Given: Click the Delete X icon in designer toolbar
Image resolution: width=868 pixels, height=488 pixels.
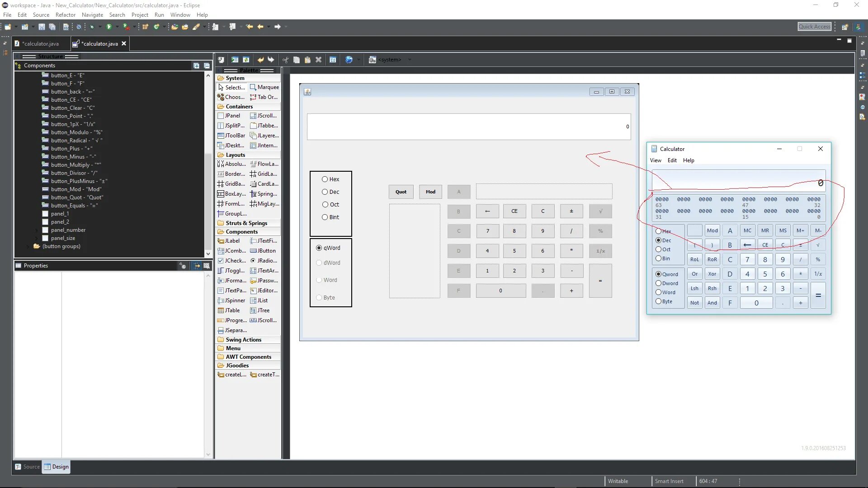Looking at the screenshot, I should [x=318, y=60].
